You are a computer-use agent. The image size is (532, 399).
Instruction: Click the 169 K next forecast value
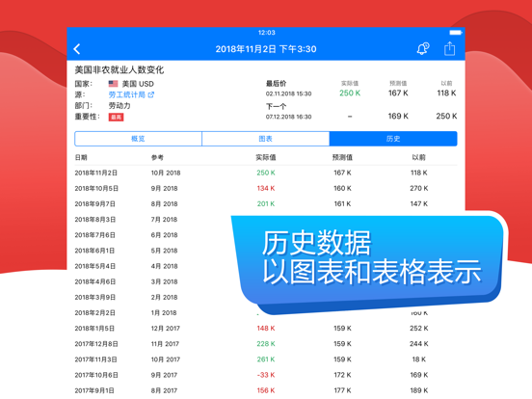click(398, 117)
